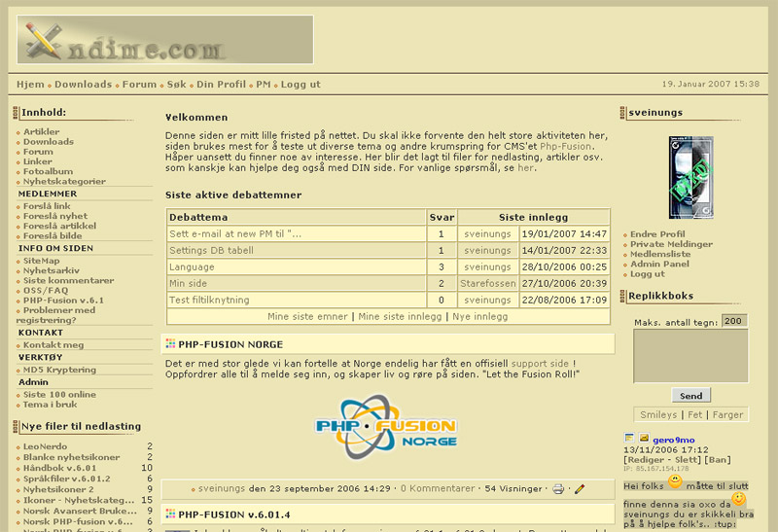Open Linker in the Innhold sidebar
The image size is (778, 532).
click(x=38, y=161)
